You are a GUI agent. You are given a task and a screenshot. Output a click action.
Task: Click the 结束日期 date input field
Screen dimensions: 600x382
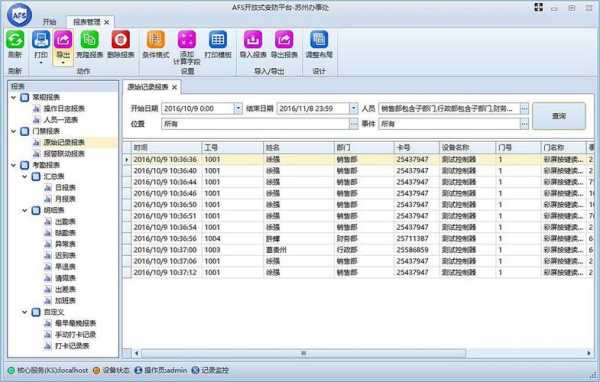pos(313,109)
